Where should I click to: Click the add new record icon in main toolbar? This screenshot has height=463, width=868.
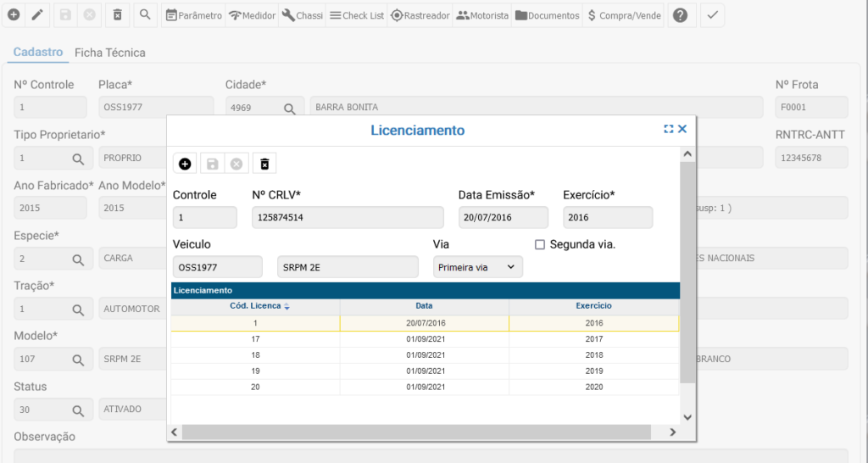coord(14,15)
